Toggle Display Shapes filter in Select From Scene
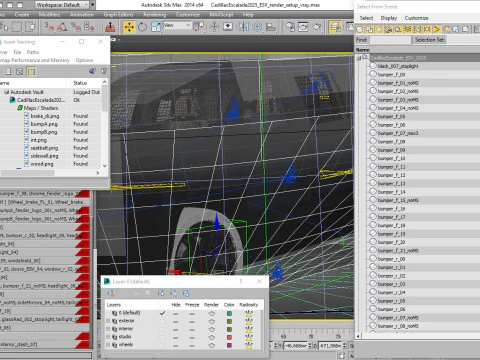 369,29
